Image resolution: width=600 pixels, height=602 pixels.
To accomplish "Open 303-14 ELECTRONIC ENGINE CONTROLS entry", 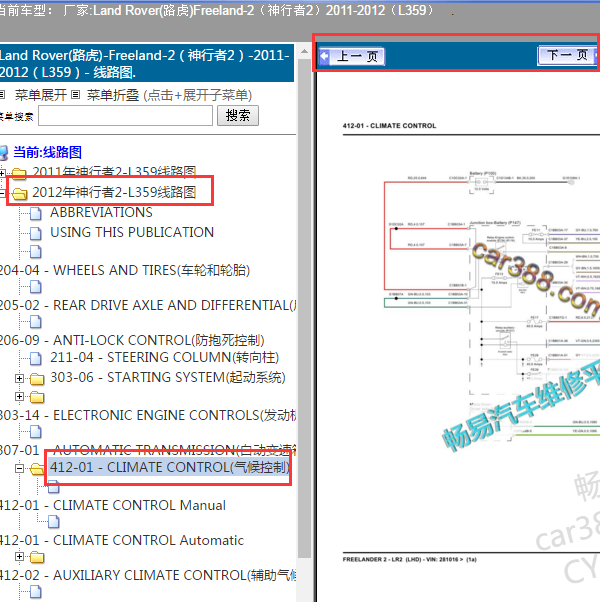I will (148, 415).
